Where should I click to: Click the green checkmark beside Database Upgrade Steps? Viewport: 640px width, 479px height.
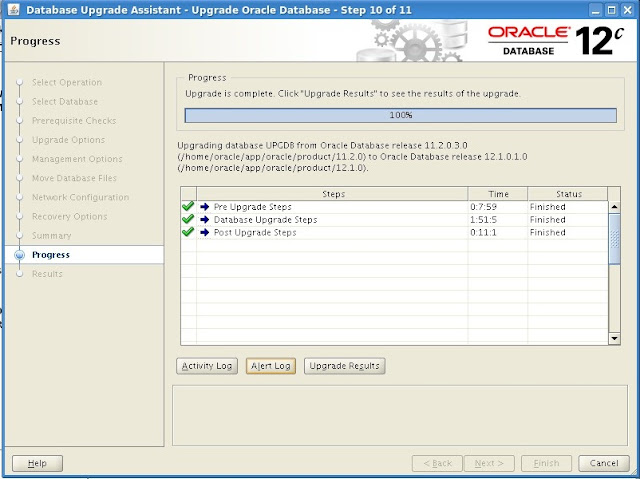coord(188,220)
